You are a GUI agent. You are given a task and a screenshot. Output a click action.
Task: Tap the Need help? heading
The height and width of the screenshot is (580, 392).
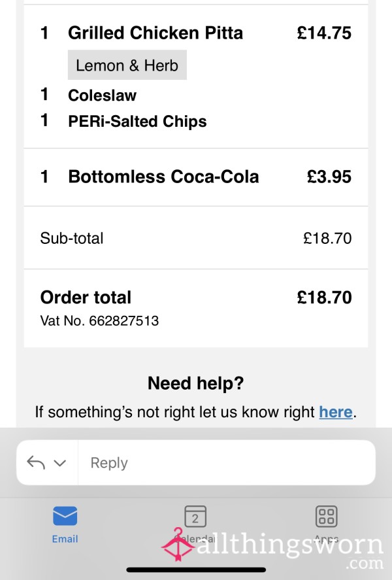(x=196, y=383)
